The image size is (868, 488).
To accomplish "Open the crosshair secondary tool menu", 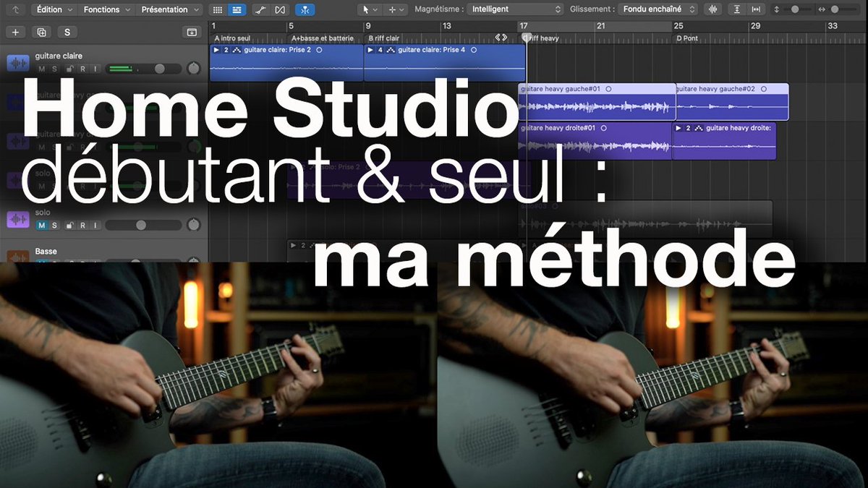I will (x=396, y=9).
